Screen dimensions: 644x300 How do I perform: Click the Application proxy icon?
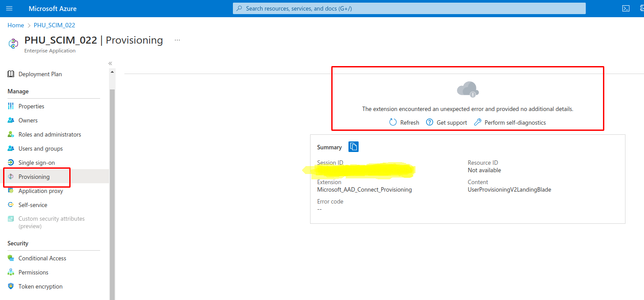[x=11, y=191]
